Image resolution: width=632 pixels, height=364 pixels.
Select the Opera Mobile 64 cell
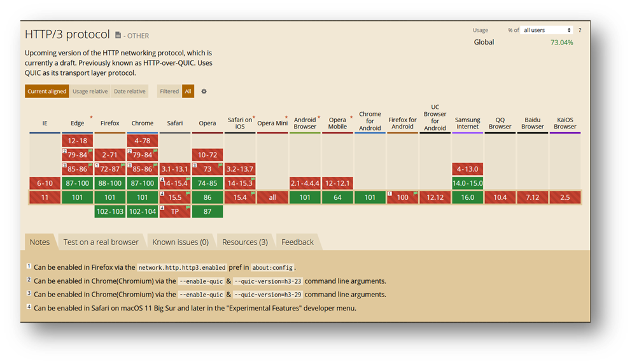(337, 197)
